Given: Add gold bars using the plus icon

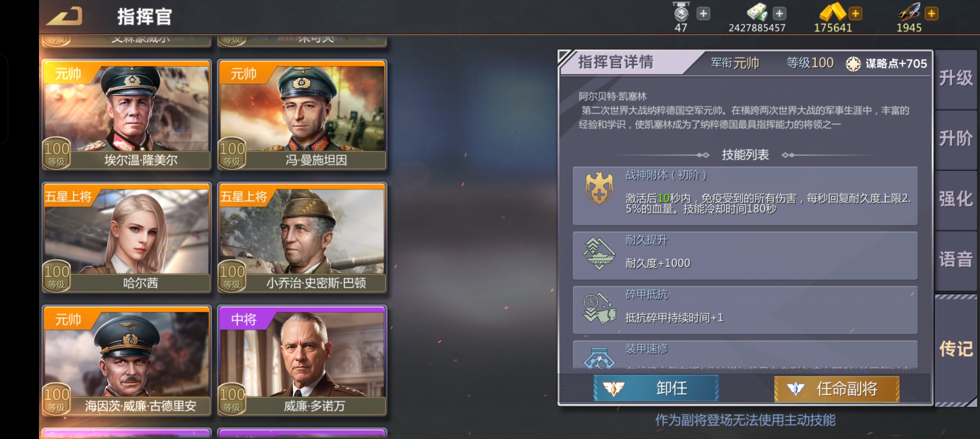Looking at the screenshot, I should coord(856,13).
